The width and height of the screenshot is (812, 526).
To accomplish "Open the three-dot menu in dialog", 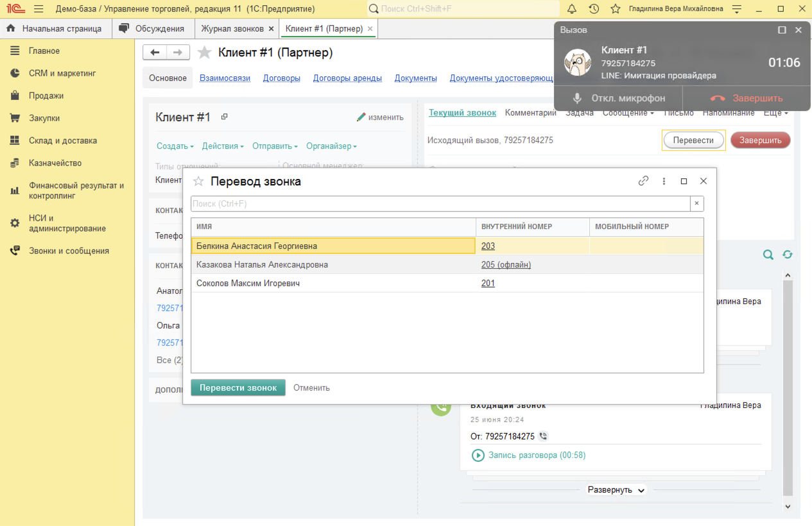I will [x=664, y=181].
